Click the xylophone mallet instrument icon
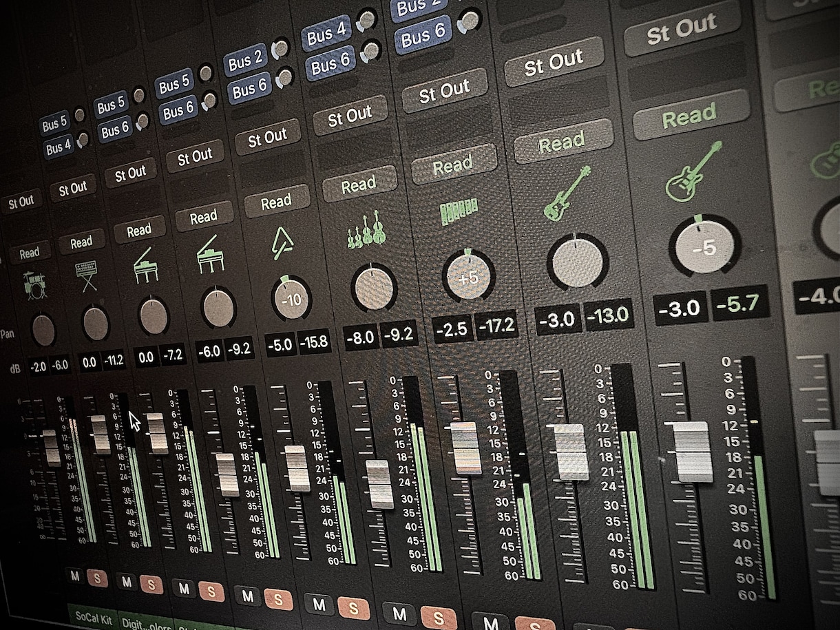 coord(460,212)
